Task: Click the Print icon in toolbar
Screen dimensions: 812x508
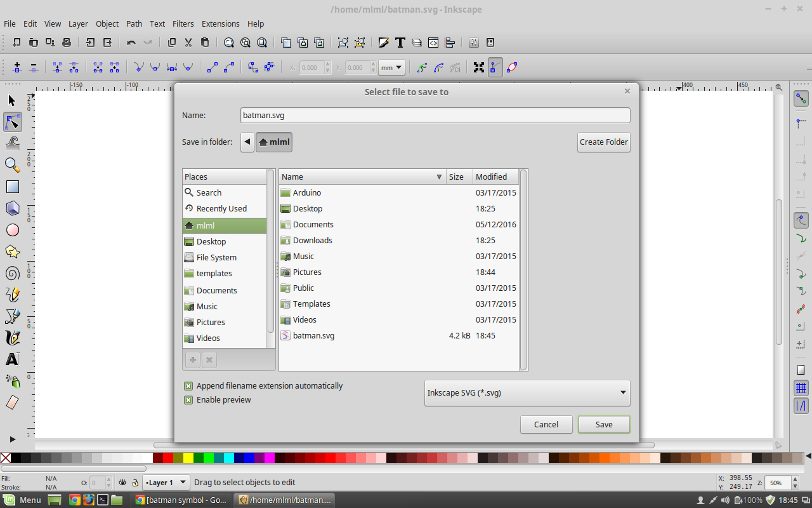Action: (67, 43)
